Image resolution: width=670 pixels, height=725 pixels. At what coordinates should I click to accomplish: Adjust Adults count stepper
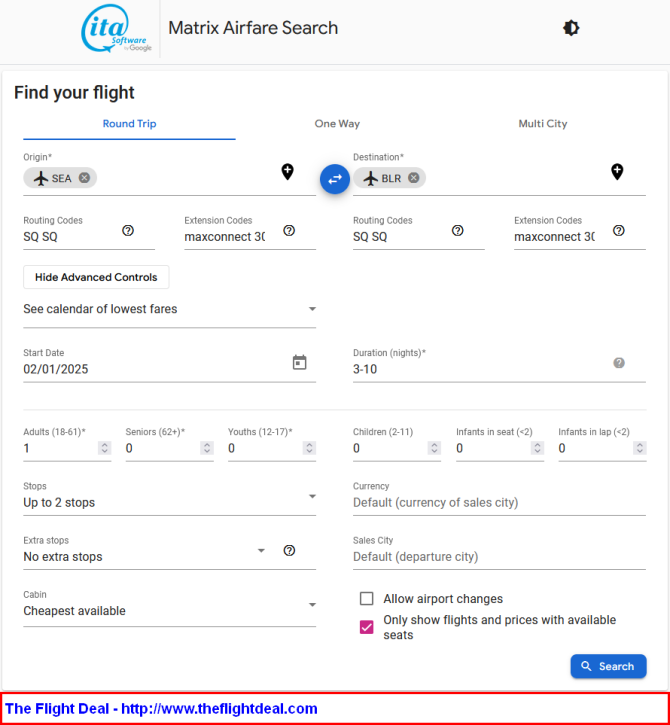click(x=104, y=448)
